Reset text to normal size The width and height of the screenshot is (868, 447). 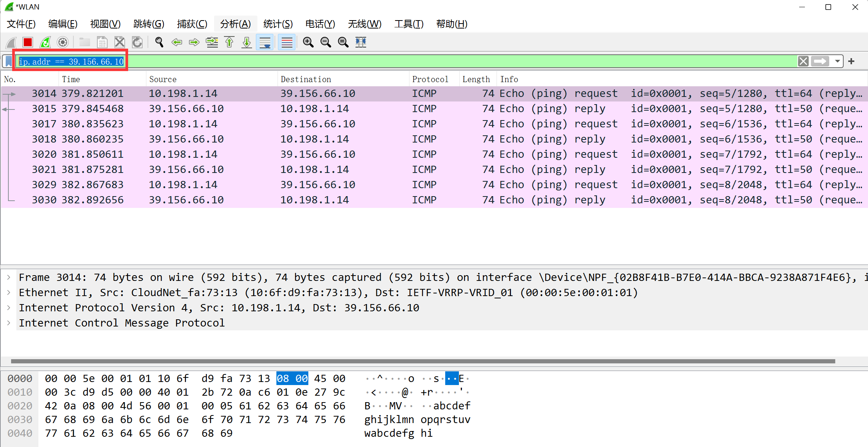[x=343, y=42]
